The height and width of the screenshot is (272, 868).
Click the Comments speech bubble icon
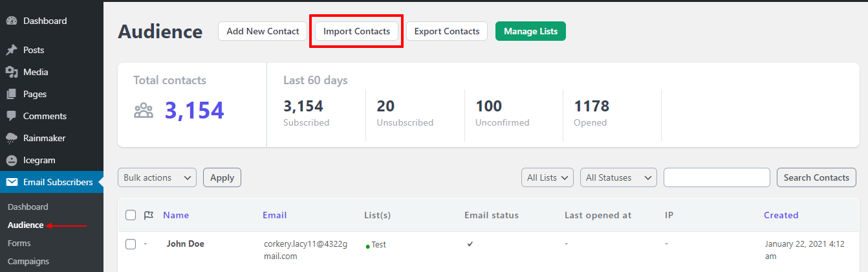click(12, 116)
